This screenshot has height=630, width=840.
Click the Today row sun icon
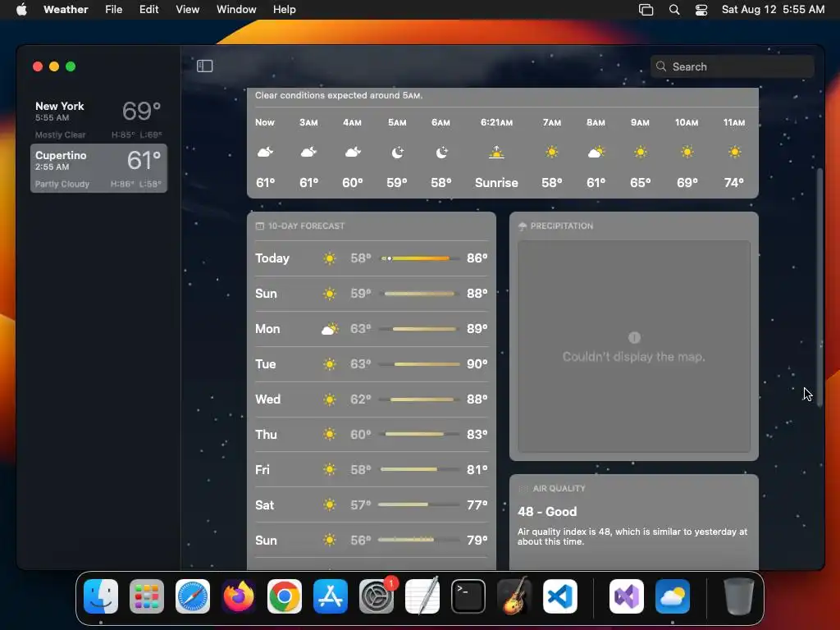tap(330, 258)
